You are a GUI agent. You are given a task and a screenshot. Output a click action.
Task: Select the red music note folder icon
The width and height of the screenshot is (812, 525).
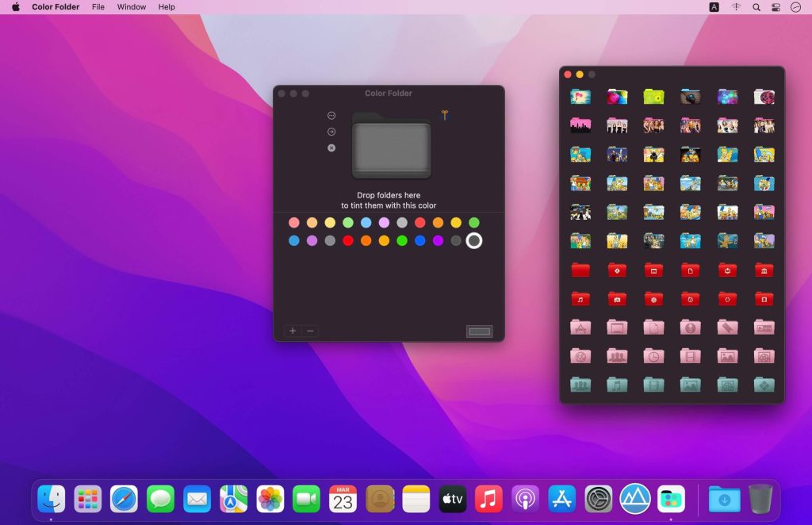tap(579, 299)
